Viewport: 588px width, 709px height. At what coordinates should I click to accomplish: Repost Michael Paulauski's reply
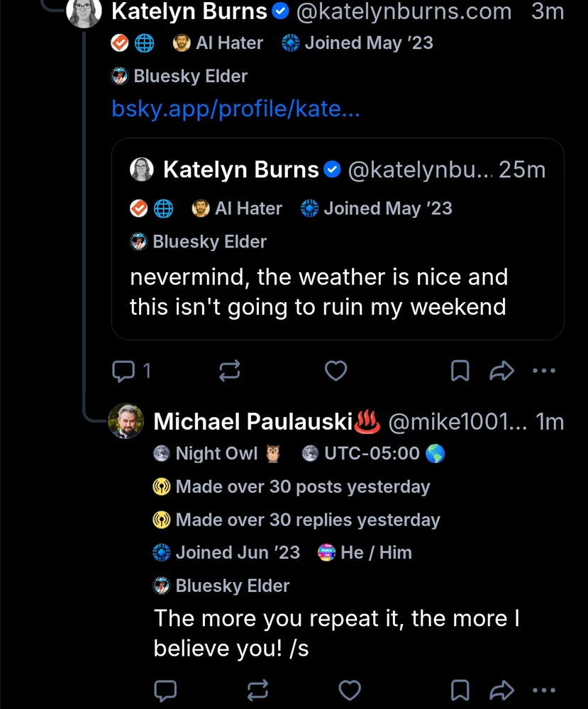(258, 690)
